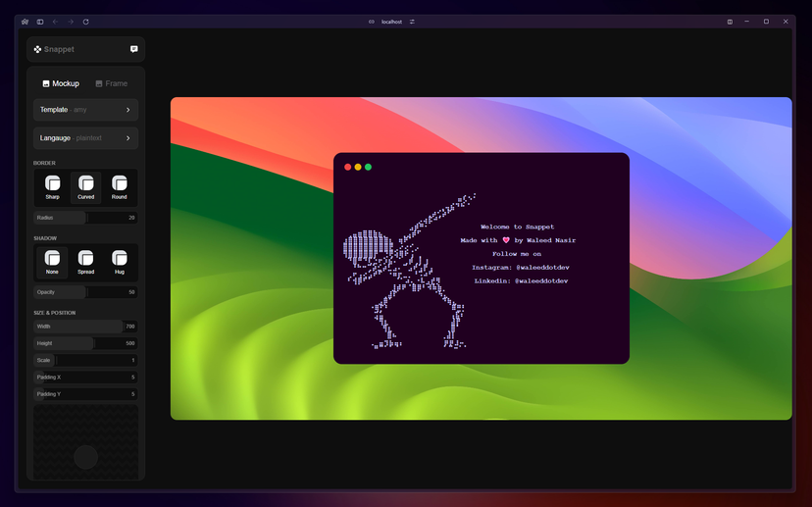Click the Height slider

coord(86,343)
